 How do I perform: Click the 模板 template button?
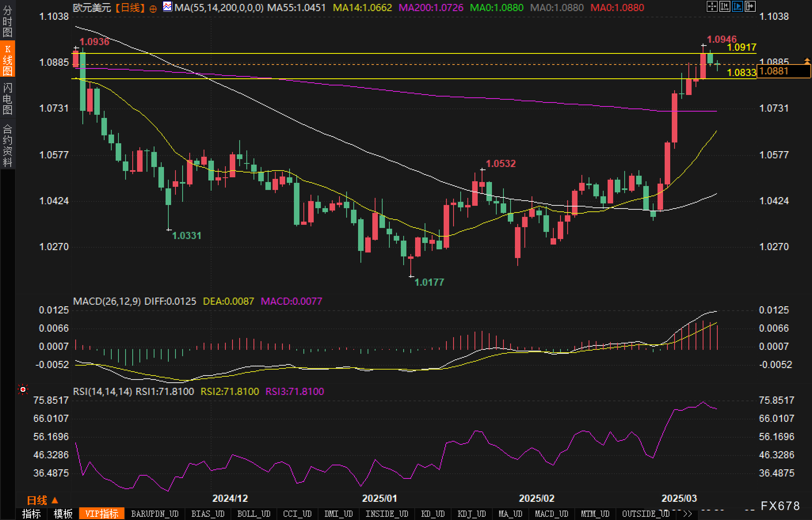63,514
